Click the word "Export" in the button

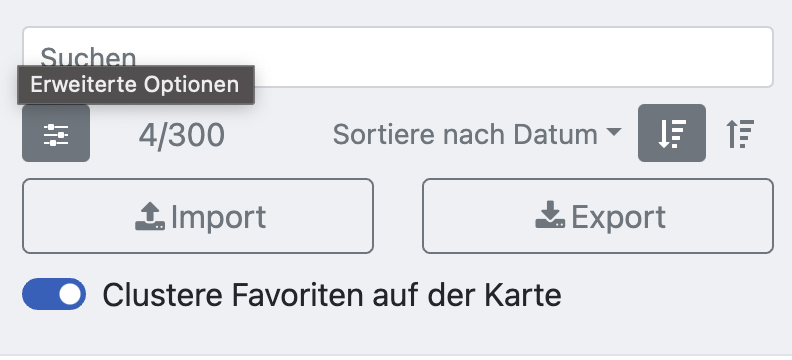[x=618, y=217]
